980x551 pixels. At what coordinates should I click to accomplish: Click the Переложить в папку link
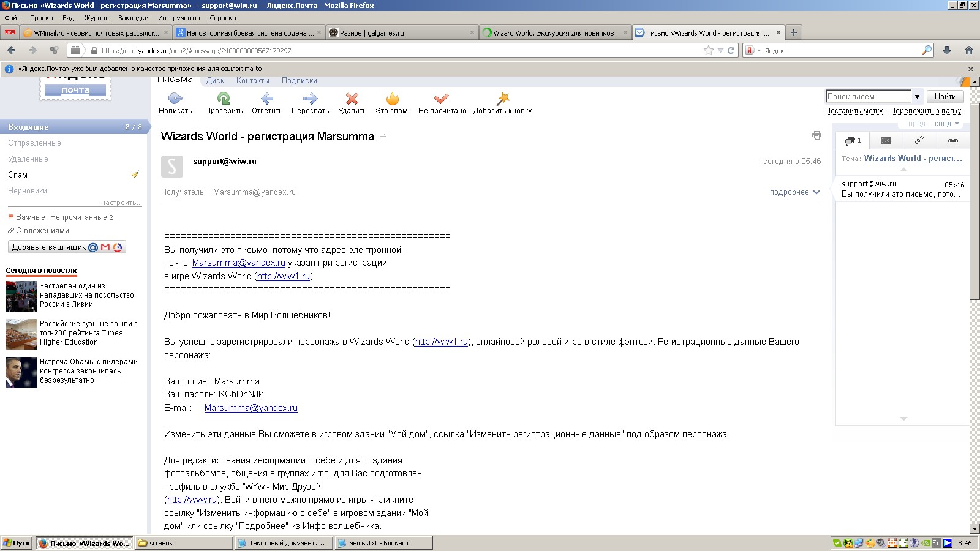click(925, 111)
